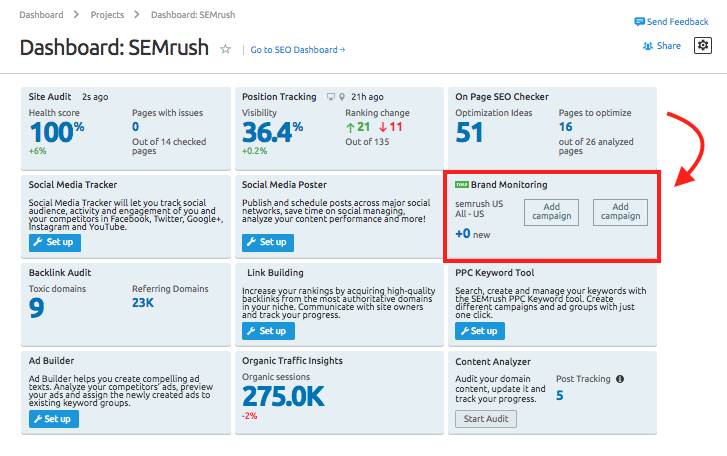
Task: Open the Social Media Poster title
Action: (x=284, y=185)
